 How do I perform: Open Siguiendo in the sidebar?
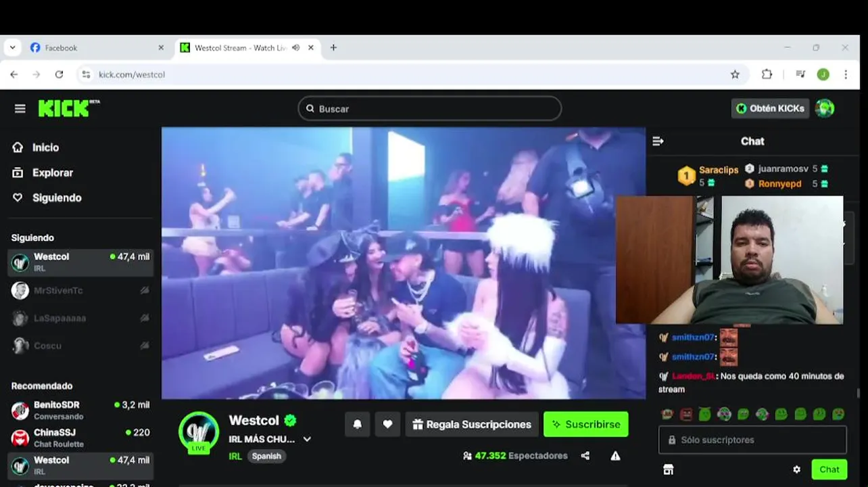[47, 198]
